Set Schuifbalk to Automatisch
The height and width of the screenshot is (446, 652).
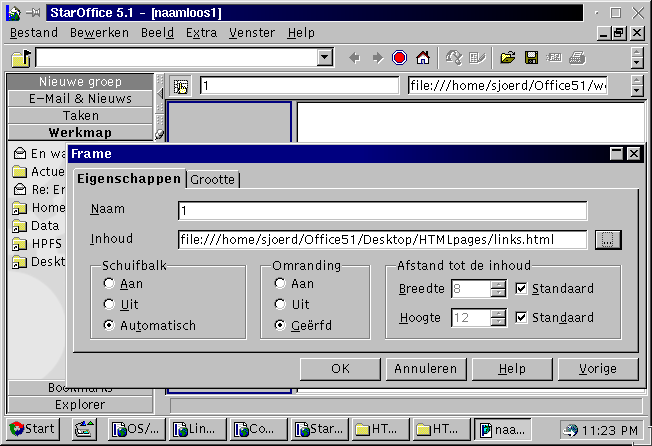pos(109,325)
